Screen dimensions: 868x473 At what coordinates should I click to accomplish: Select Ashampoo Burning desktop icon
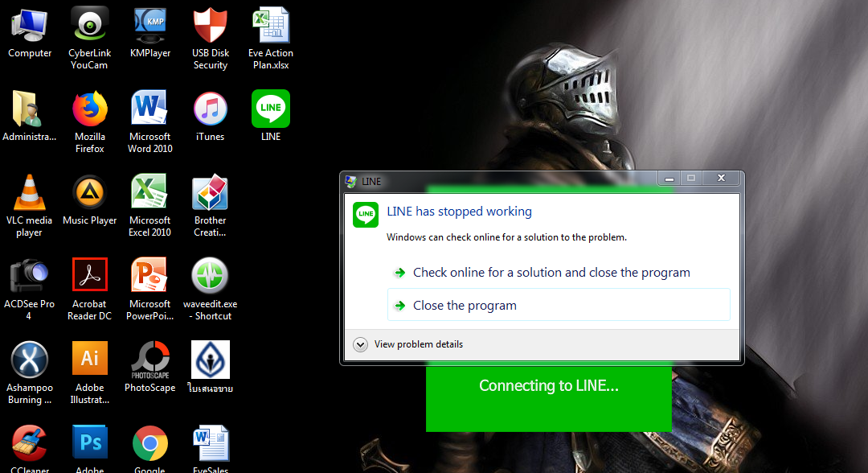(30, 360)
